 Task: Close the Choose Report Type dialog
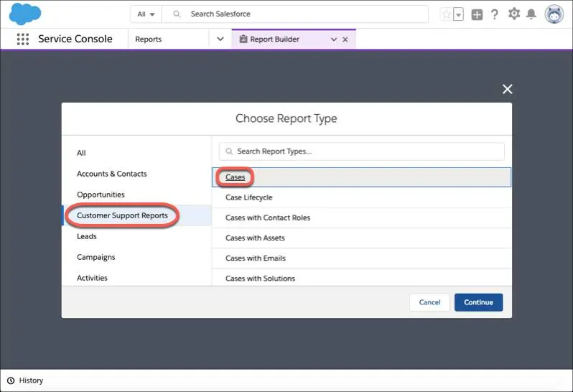[x=507, y=89]
